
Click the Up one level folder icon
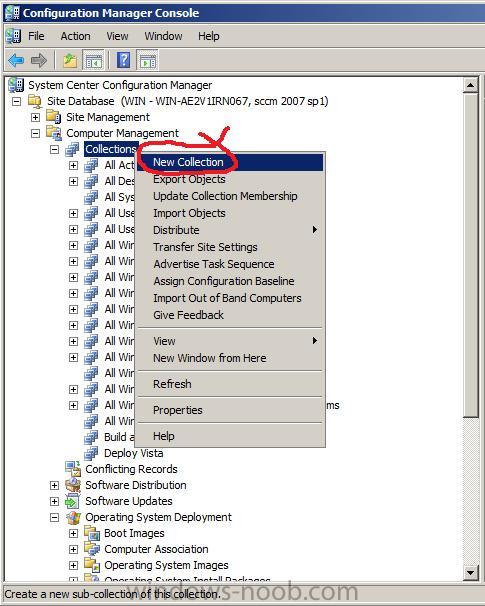point(70,61)
